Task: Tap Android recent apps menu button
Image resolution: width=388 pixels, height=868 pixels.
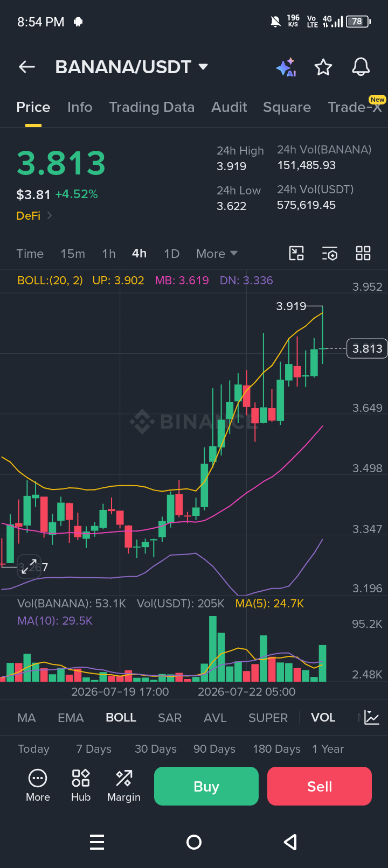Action: [x=97, y=842]
